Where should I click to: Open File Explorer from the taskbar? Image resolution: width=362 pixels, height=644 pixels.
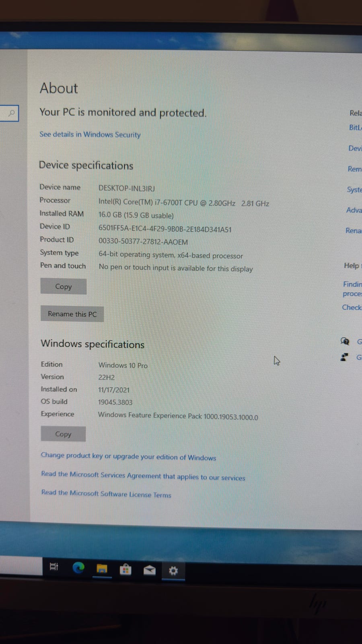click(102, 569)
